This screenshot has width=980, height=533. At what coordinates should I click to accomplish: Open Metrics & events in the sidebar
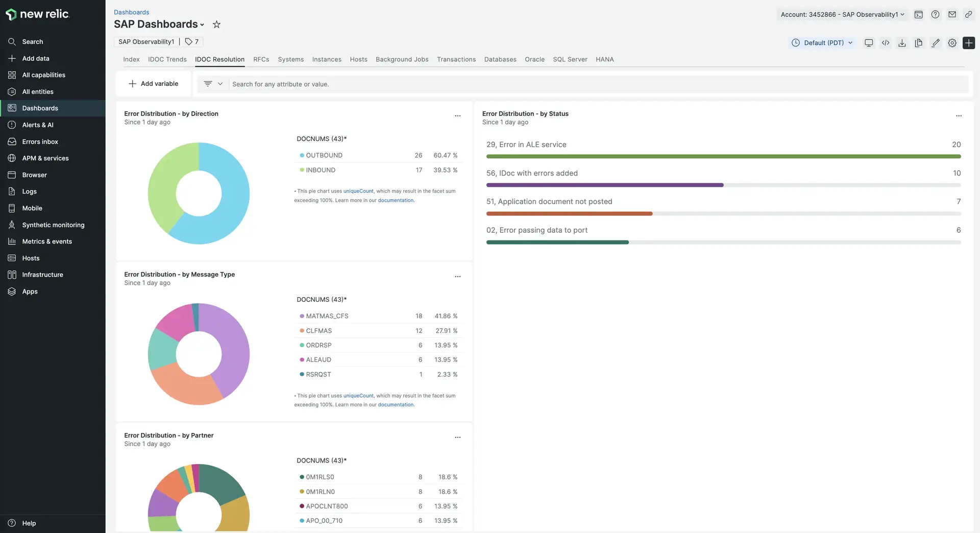tap(46, 241)
